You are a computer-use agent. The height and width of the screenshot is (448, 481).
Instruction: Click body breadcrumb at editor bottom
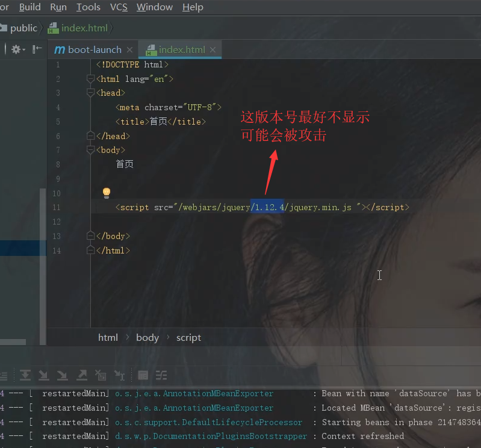(147, 338)
